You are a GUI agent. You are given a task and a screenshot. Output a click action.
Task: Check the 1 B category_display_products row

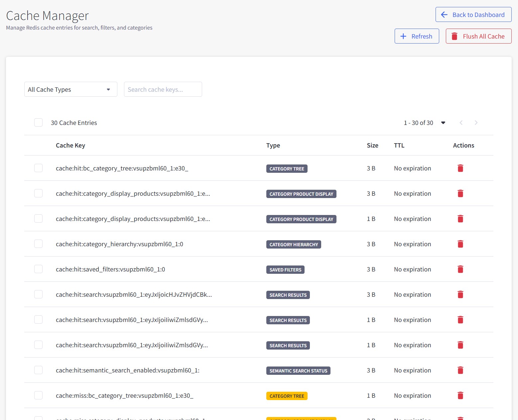[x=38, y=218]
